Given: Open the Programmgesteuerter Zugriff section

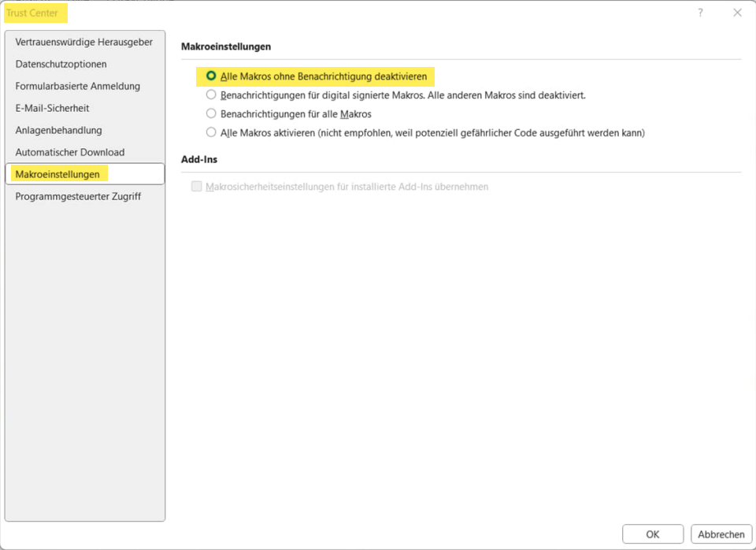Looking at the screenshot, I should [78, 196].
